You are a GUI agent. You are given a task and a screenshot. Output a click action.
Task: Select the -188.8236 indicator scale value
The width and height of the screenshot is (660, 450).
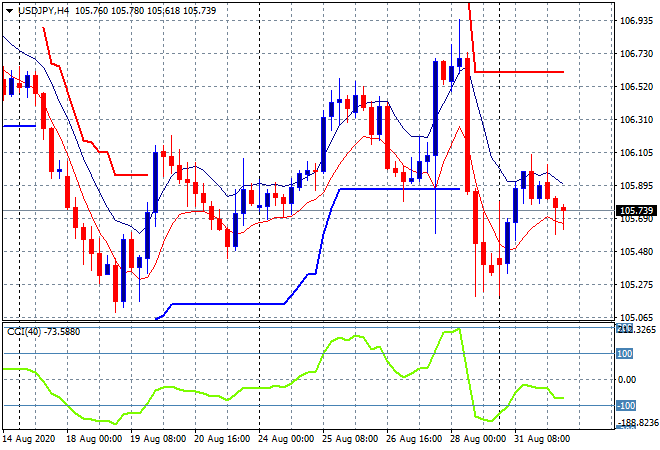tap(637, 422)
